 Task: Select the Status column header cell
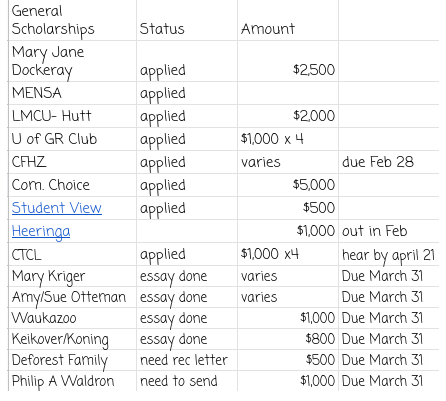[x=187, y=20]
